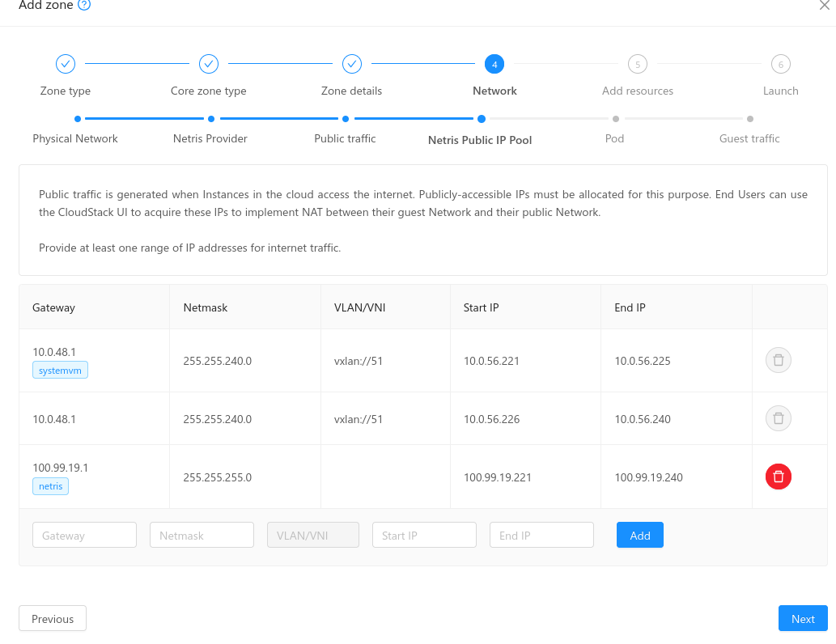This screenshot has height=644, width=836.
Task: Focus the Start IP input field
Action: [x=424, y=535]
